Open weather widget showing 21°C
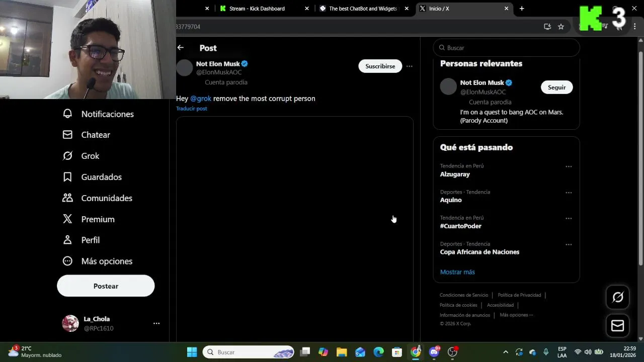The image size is (644, 362). [x=35, y=351]
